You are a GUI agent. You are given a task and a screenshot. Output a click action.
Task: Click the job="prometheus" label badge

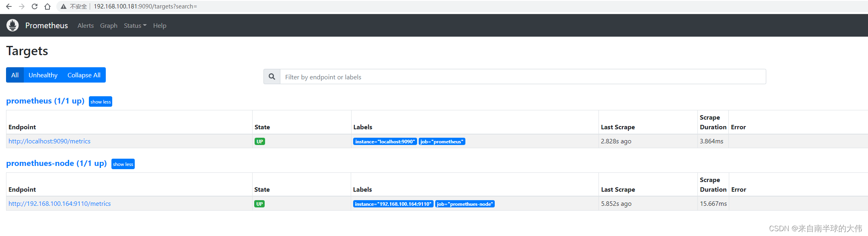click(442, 141)
